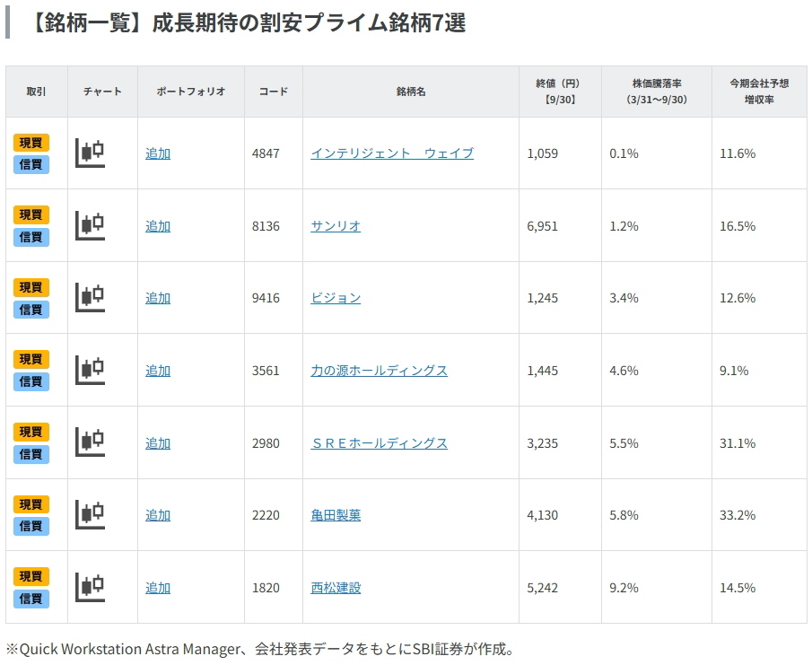Open the candlestick chart for サンリオ
Viewport: 812px width, 665px height.
click(90, 225)
